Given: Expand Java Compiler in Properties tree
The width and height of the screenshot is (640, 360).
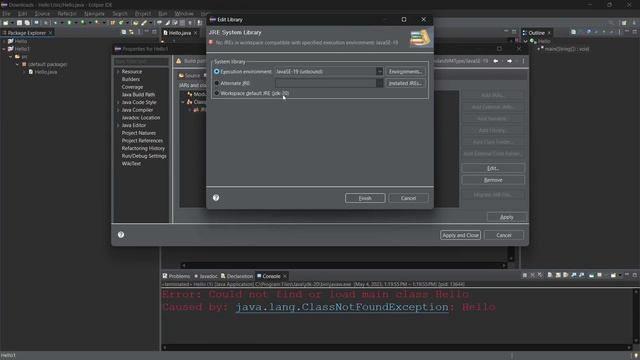Looking at the screenshot, I should tap(118, 110).
